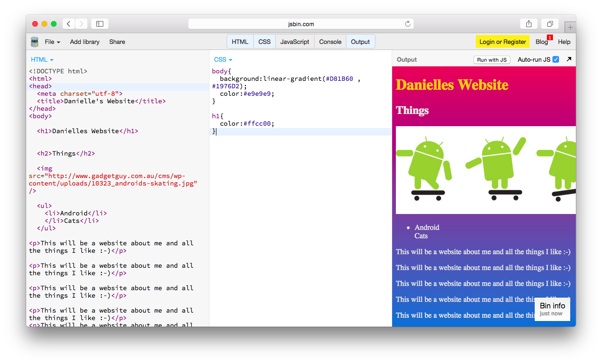Viewport: 602px width, 364px height.
Task: Click the gadgetguy image URL in HTML
Action: click(x=113, y=179)
